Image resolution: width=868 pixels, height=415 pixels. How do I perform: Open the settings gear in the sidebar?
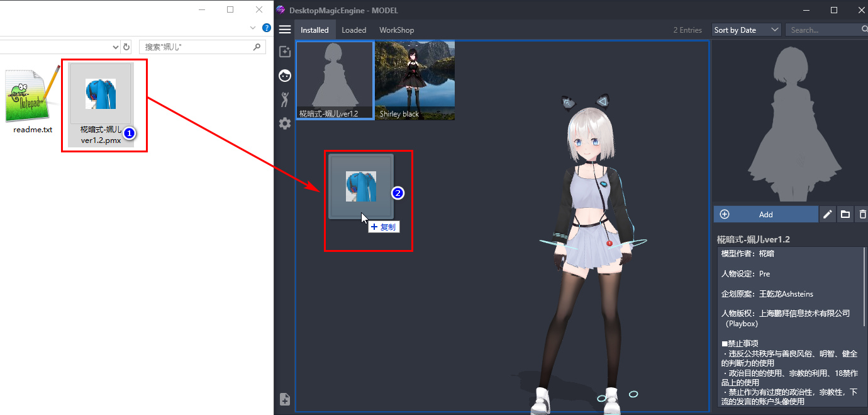click(x=285, y=123)
